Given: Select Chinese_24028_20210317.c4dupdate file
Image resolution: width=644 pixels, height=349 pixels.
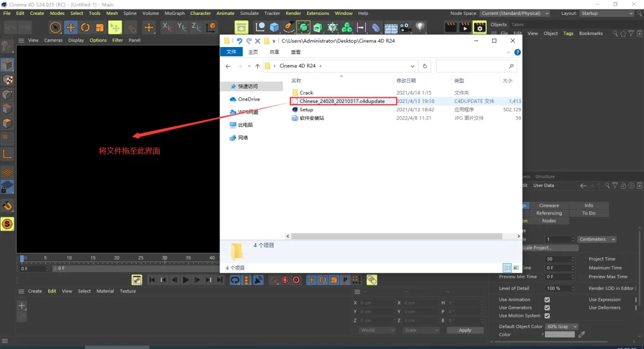Looking at the screenshot, I should click(342, 101).
